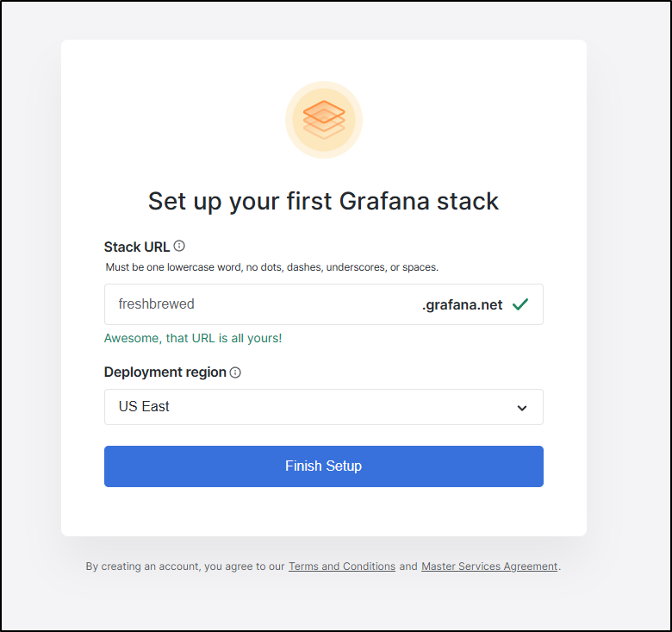This screenshot has height=632, width=672.
Task: Click the Stack URL info icon
Action: click(x=179, y=246)
